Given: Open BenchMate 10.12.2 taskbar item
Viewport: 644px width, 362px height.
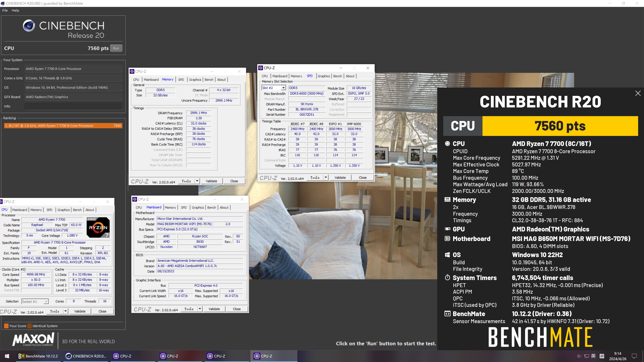Looking at the screenshot, I should coord(39,356).
